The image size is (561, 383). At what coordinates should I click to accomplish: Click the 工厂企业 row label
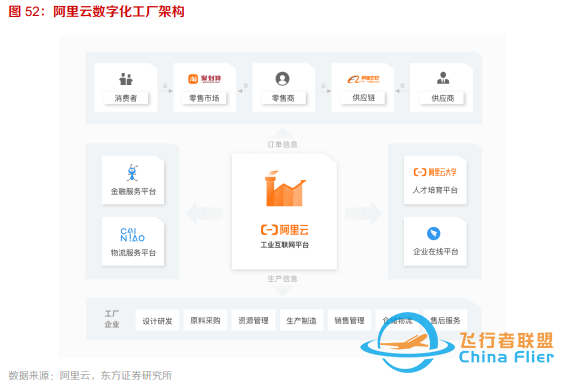(x=112, y=319)
